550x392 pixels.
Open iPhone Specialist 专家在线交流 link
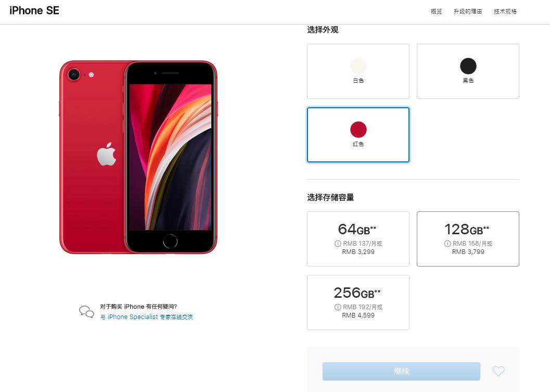pos(147,317)
